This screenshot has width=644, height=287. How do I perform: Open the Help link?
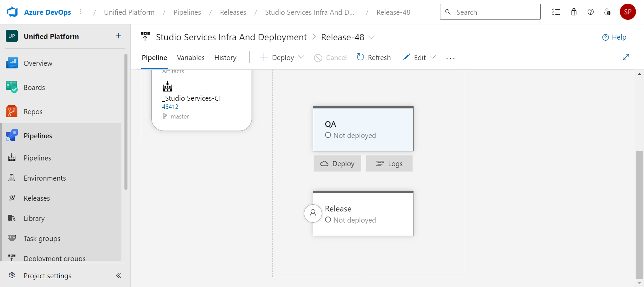(614, 37)
